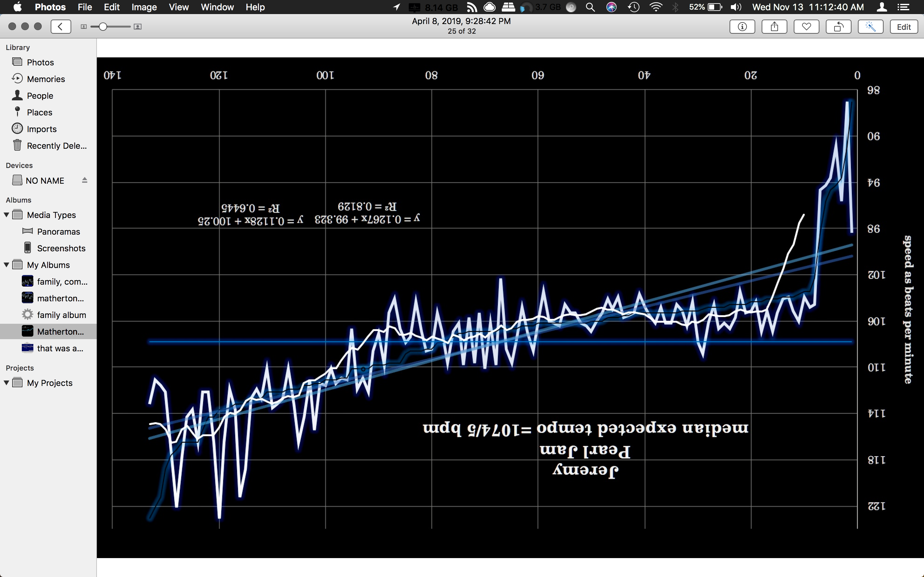Image resolution: width=924 pixels, height=577 pixels.
Task: Select the 'that was a...' album
Action: [60, 348]
